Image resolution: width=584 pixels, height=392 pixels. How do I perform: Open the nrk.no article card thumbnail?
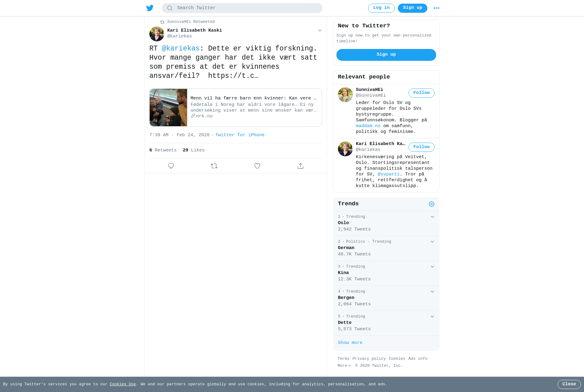click(168, 108)
